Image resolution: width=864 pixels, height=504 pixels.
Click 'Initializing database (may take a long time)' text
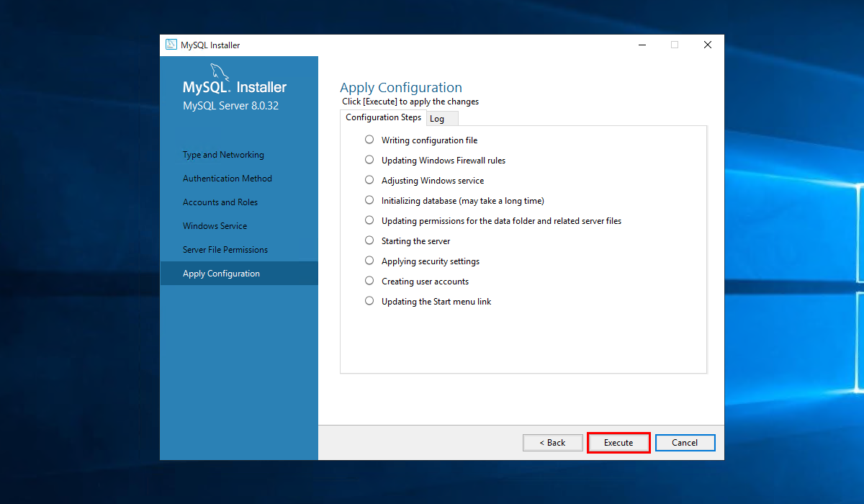tap(463, 201)
